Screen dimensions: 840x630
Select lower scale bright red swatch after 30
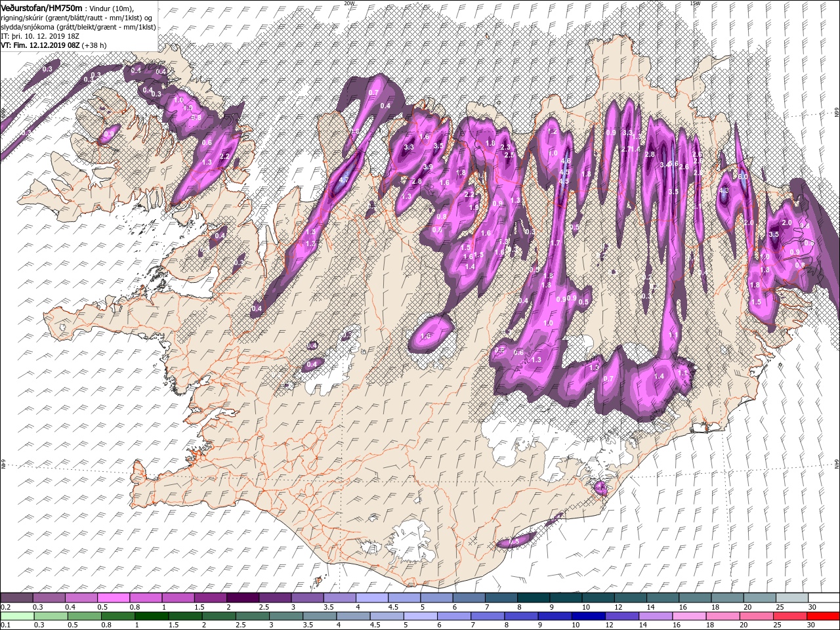[823, 616]
